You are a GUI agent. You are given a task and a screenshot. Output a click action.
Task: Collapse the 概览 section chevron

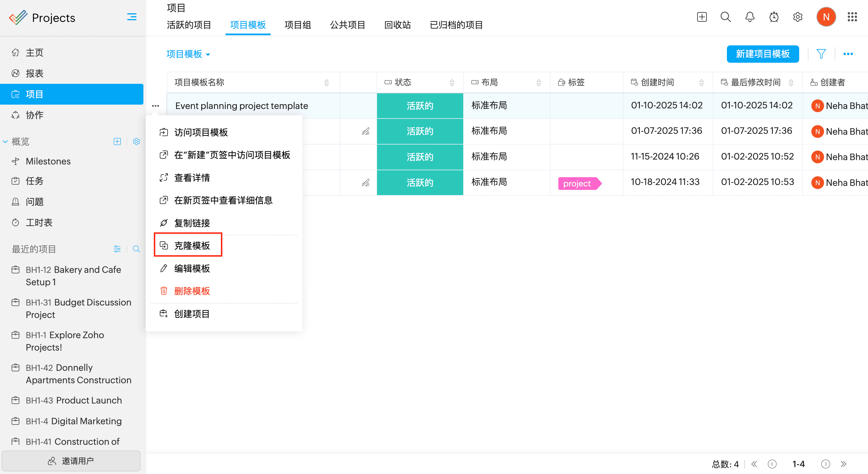(x=5, y=142)
